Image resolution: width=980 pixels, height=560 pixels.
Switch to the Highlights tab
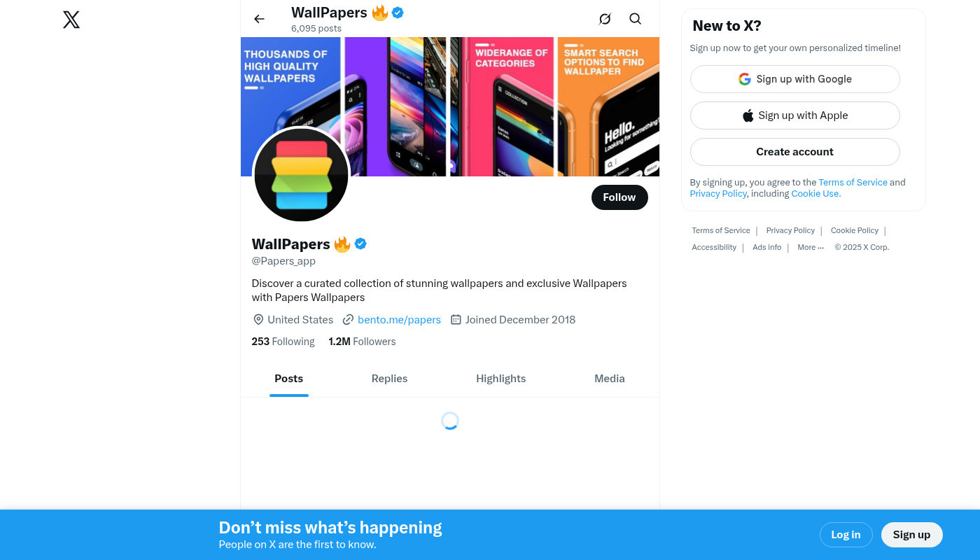coord(500,379)
